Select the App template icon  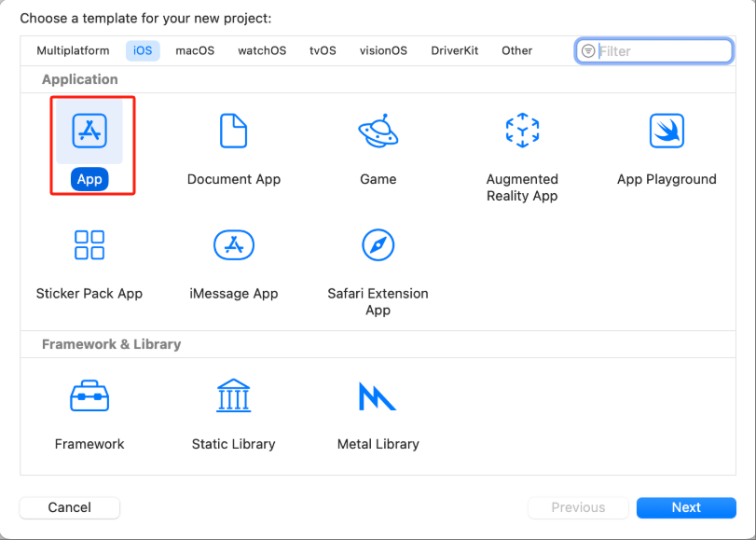coord(89,131)
